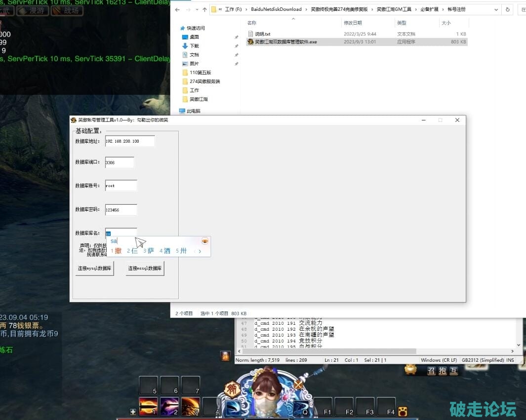This screenshot has width=526, height=420.
Task: Focus the 数据库地址 IP address field
Action: (130, 141)
